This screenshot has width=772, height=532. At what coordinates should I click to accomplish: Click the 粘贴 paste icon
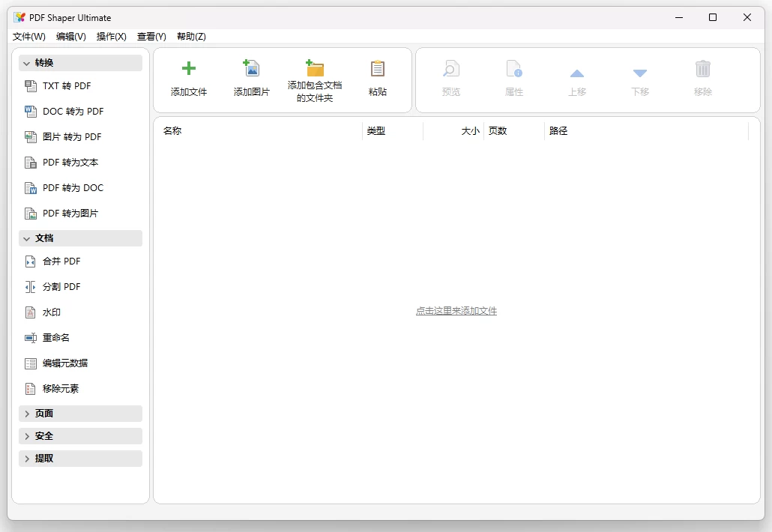tap(377, 79)
